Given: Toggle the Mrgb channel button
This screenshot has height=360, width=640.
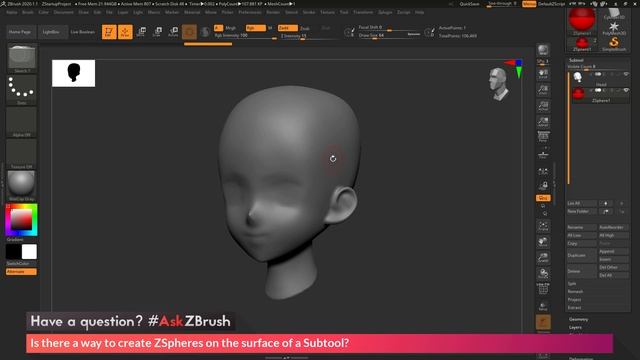Looking at the screenshot, I should 231,28.
